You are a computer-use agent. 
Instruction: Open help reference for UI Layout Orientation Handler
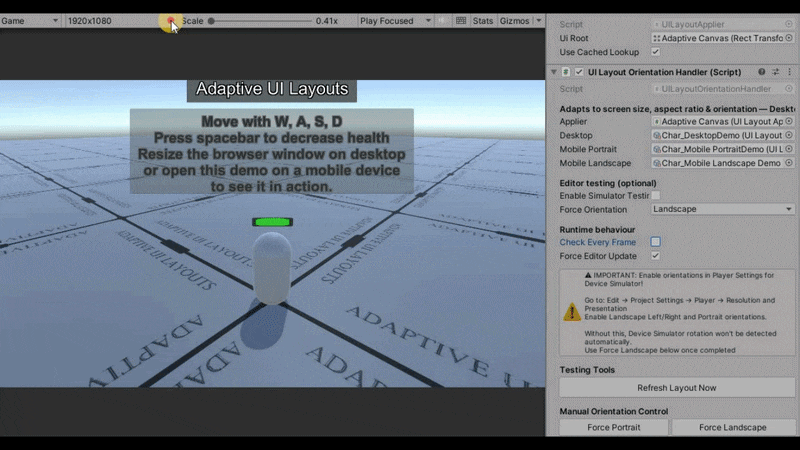762,72
